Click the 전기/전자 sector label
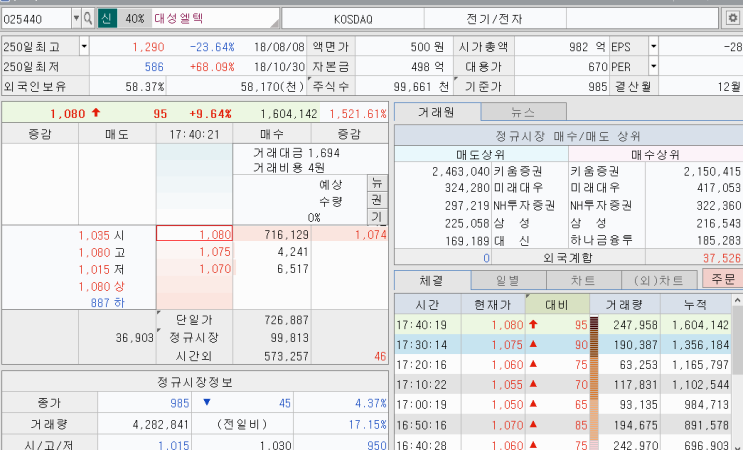This screenshot has width=743, height=450. [495, 19]
